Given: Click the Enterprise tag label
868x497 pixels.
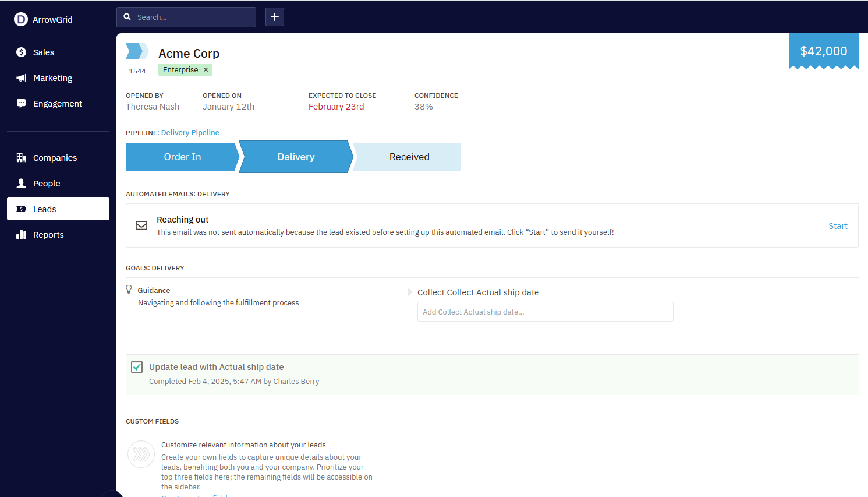Looking at the screenshot, I should pyautogui.click(x=180, y=69).
